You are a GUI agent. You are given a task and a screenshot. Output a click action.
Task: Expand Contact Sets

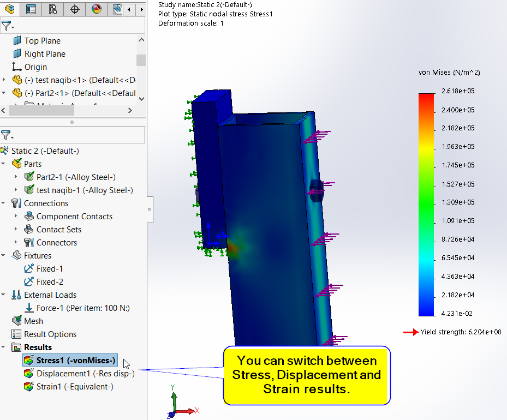[15, 229]
